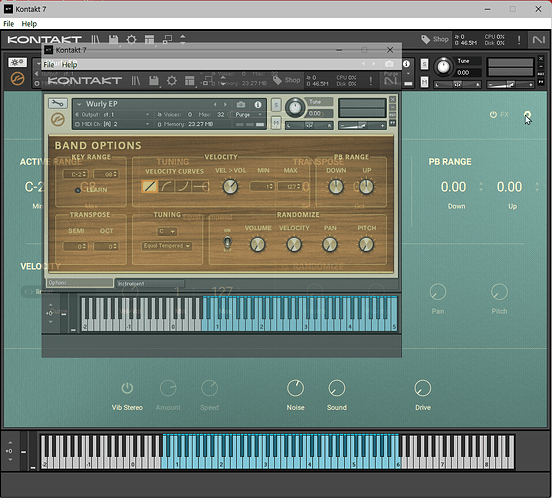Open Help menu in the back Kontakt window
Screen dimensions: 553x500
coord(29,24)
